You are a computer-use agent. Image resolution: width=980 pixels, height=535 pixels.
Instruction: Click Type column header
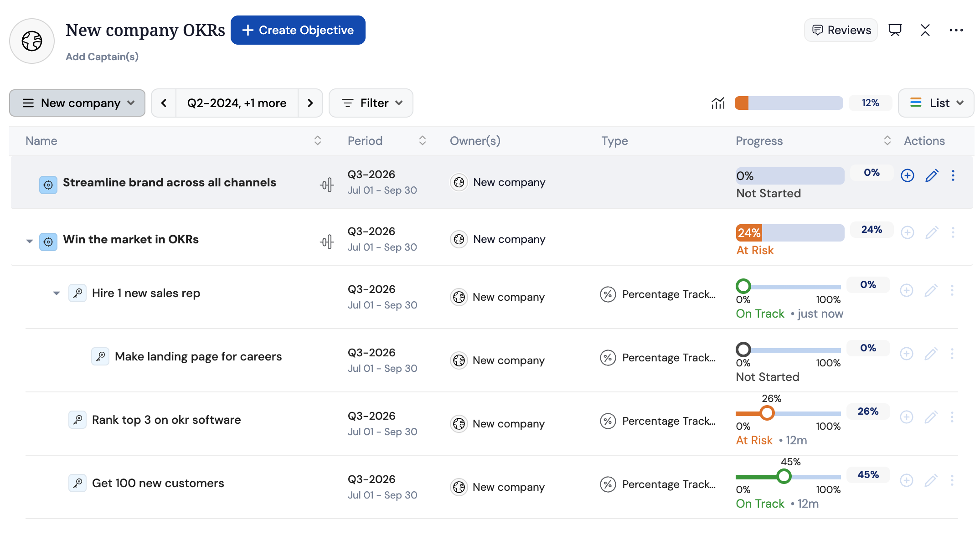pos(614,141)
